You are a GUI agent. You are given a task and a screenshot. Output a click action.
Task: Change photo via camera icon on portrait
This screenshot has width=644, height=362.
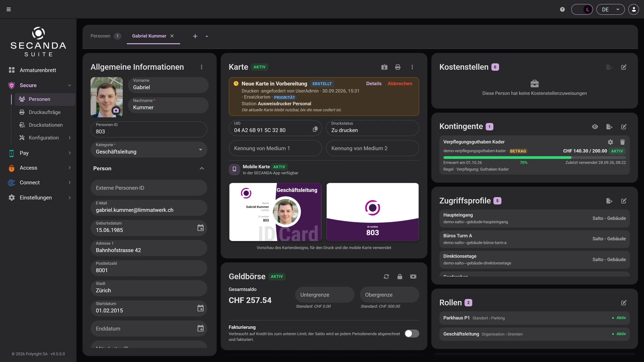tap(116, 110)
